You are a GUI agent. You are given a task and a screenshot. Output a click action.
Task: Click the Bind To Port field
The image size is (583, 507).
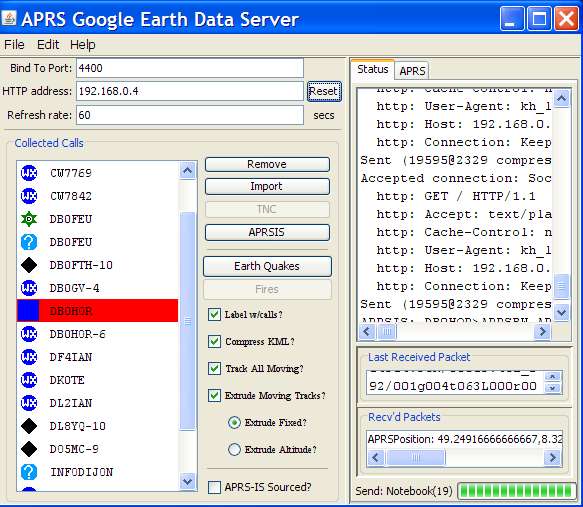pyautogui.click(x=190, y=68)
